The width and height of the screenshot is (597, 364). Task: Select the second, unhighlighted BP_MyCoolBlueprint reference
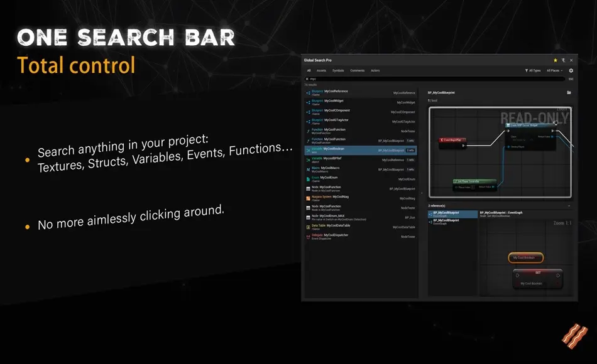[x=452, y=222]
